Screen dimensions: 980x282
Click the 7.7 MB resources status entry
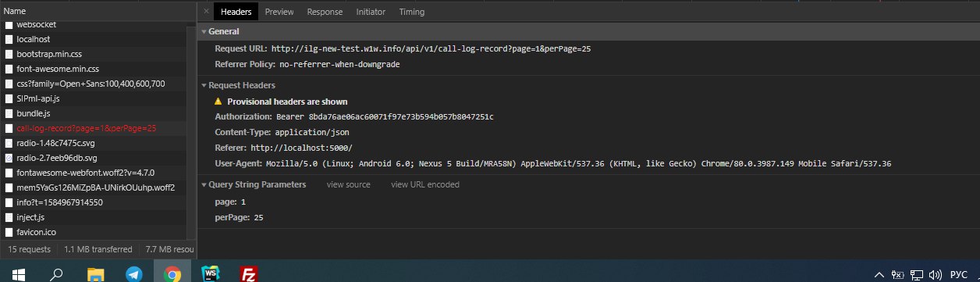[x=170, y=249]
